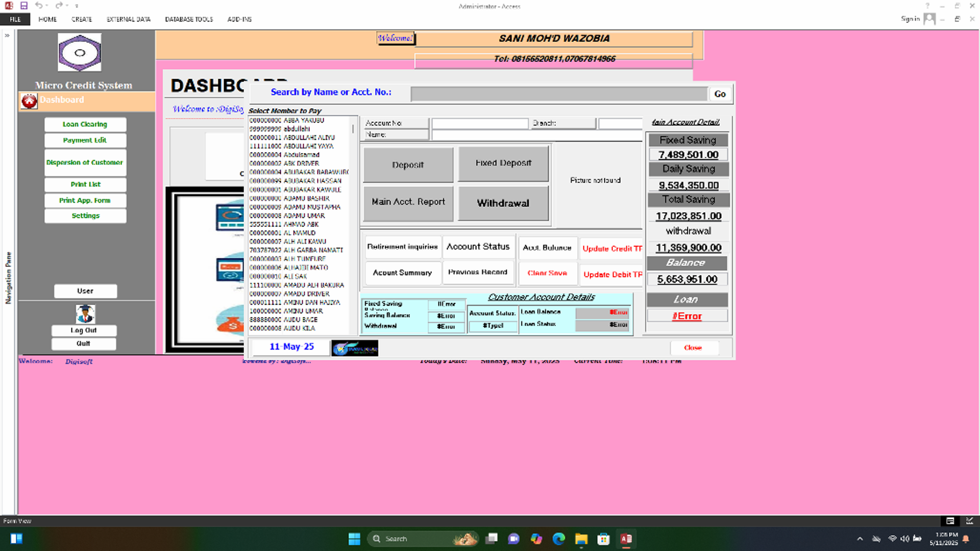
Task: Open the EXTERNAL DATA ribbon tab
Action: 128,19
